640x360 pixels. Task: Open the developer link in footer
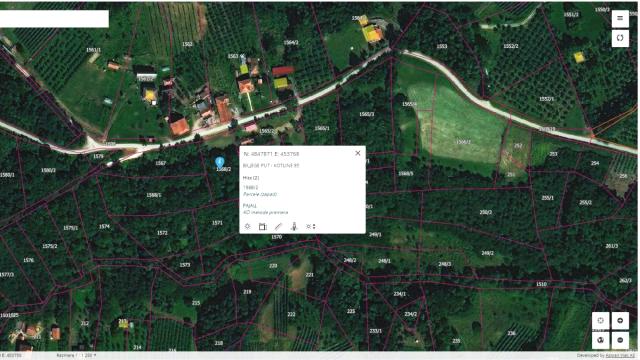[x=620, y=356]
